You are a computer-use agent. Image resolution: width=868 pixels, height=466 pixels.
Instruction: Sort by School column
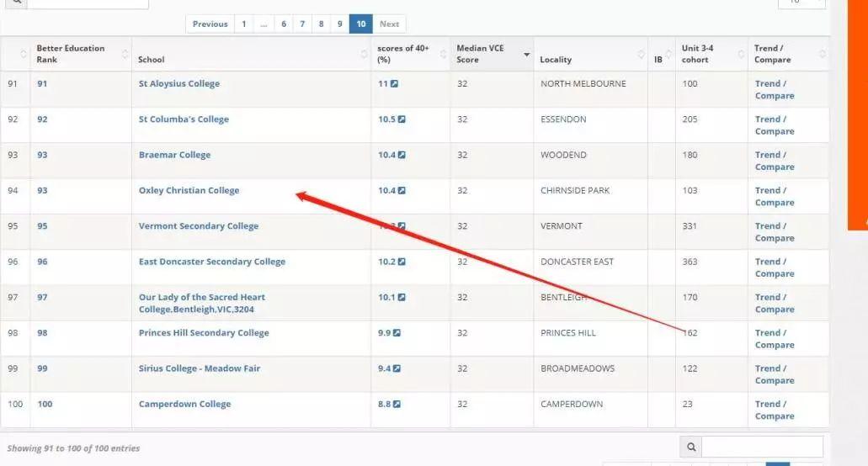point(252,54)
